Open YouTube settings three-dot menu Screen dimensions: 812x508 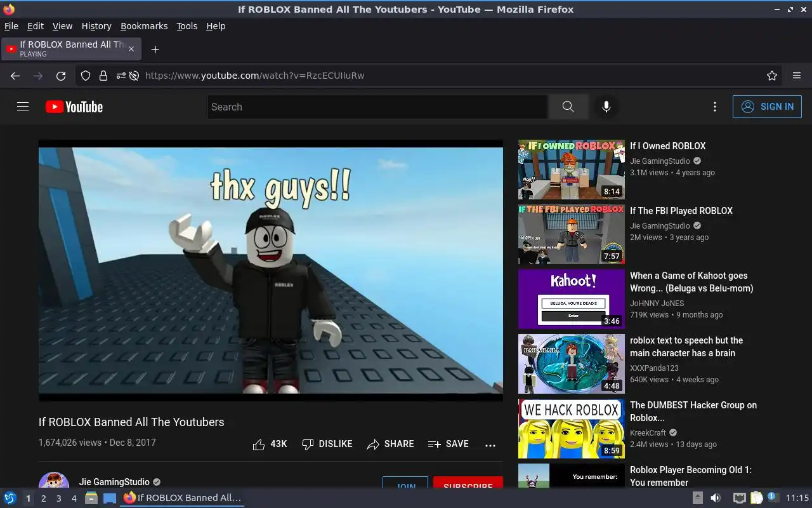coord(715,107)
